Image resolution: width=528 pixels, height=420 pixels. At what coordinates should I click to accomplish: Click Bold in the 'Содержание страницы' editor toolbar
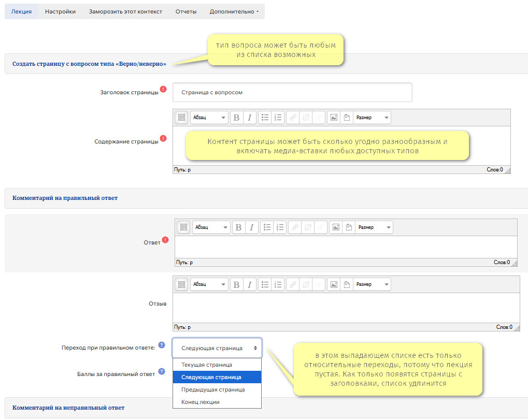coord(236,118)
